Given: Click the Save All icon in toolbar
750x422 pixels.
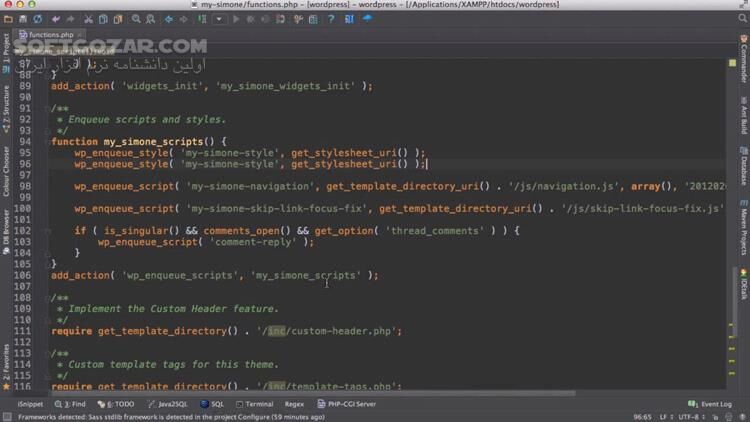Looking at the screenshot, I should pyautogui.click(x=24, y=19).
